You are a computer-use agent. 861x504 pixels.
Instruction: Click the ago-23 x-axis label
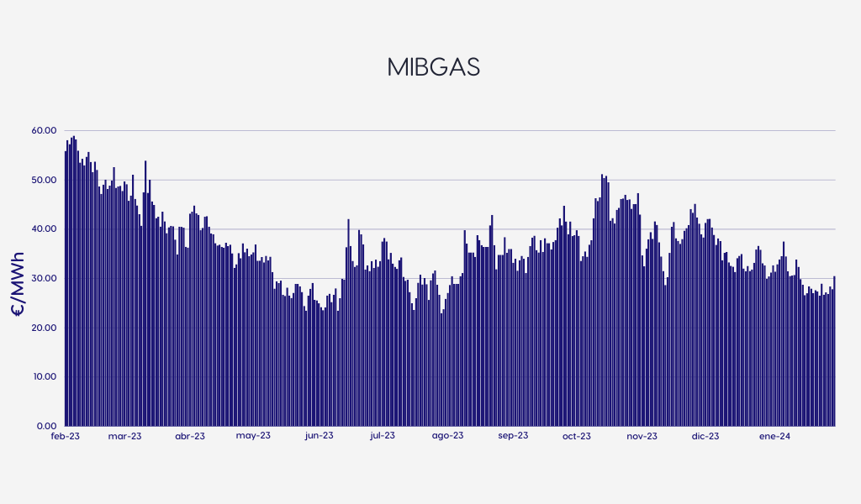(x=447, y=436)
